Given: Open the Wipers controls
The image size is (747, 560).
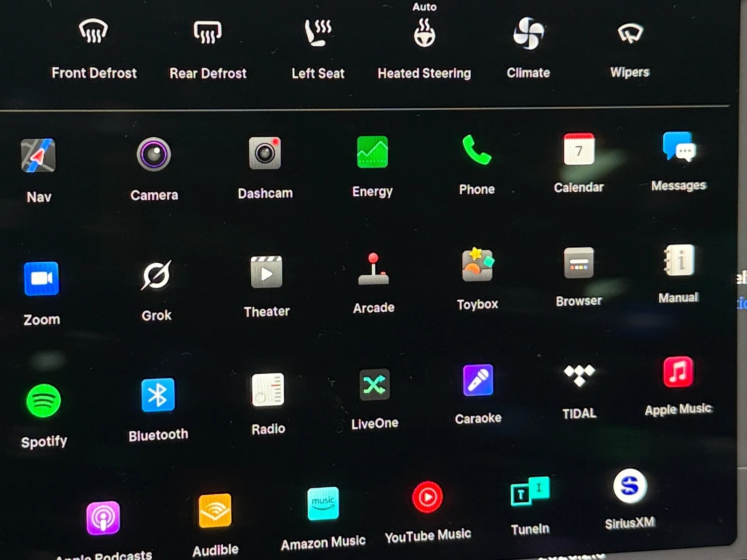Looking at the screenshot, I should pyautogui.click(x=630, y=34).
